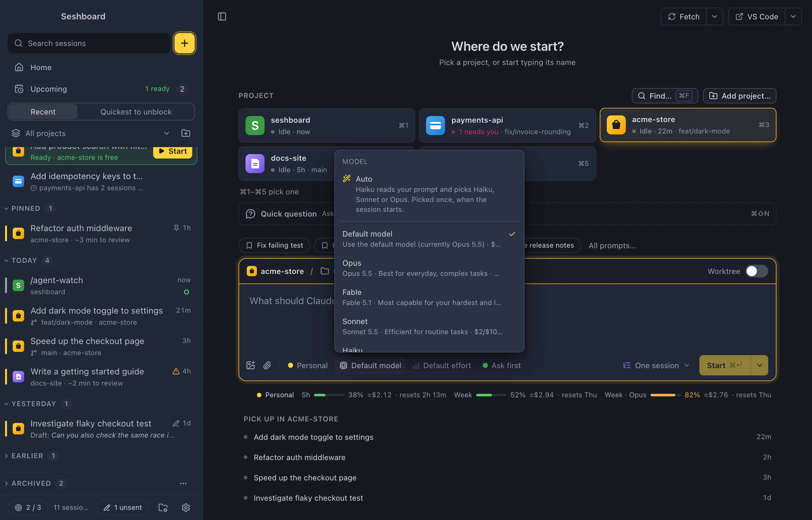
Task: Open the Start button split arrow
Action: 759,365
